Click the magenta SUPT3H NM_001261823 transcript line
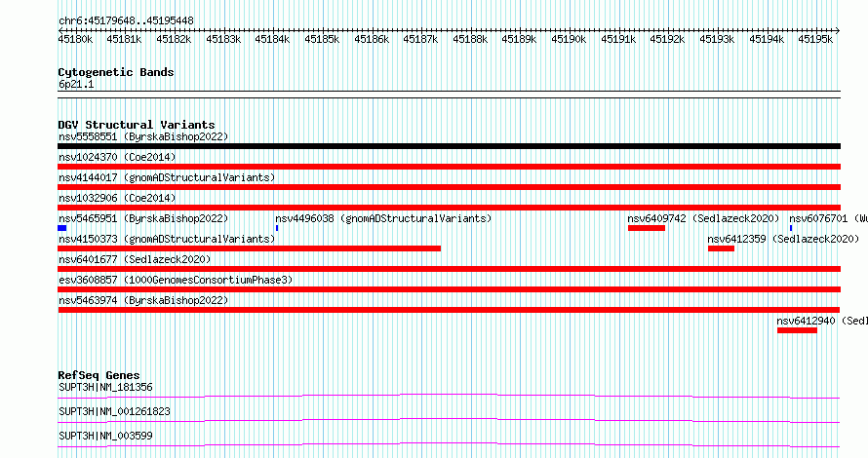Image resolution: width=868 pixels, height=458 pixels. click(449, 420)
